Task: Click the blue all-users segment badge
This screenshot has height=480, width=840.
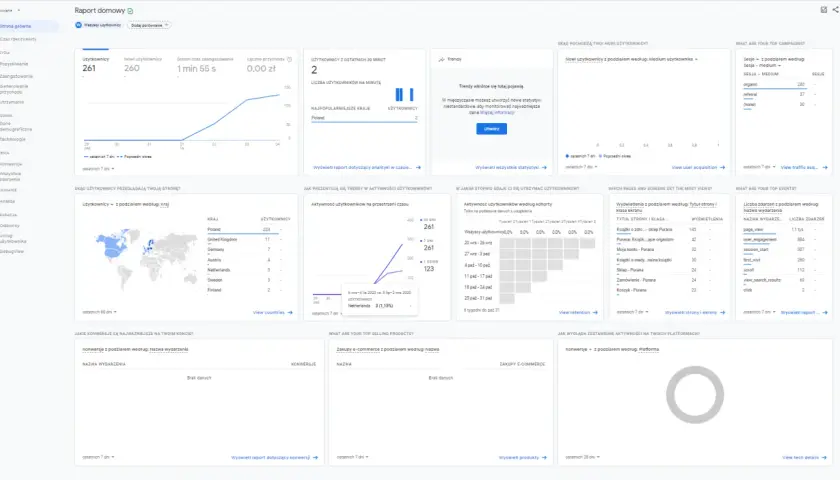Action: click(x=78, y=25)
